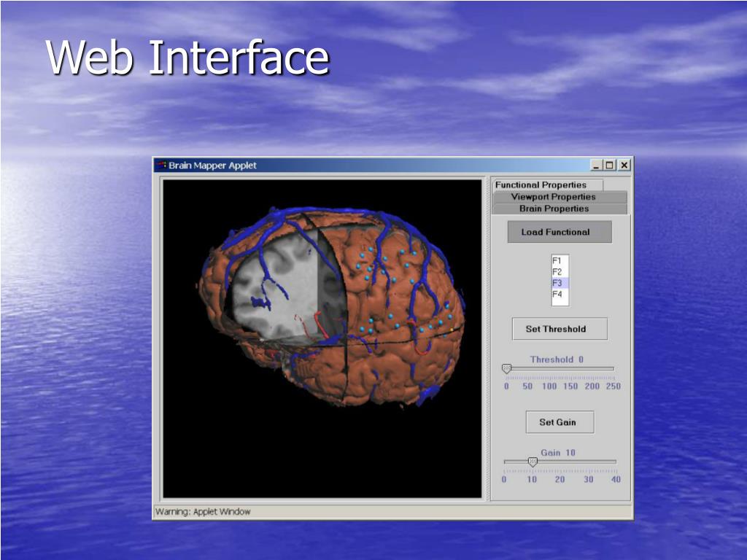
Task: Click the Threshold slider track near 150
Action: [x=570, y=368]
